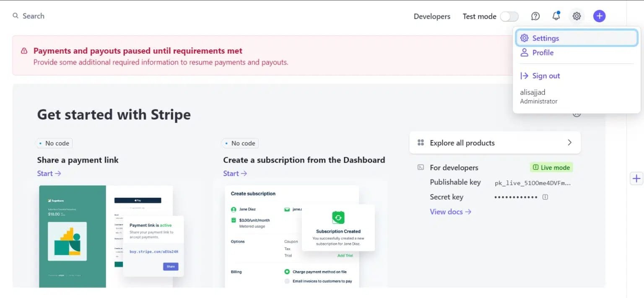Click the Get started with Stripe heading
The width and height of the screenshot is (644, 298).
coord(114,114)
